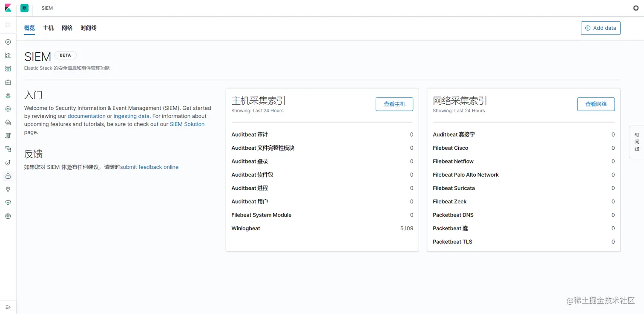Click the Auditbeat 登录 row label
This screenshot has height=314, width=644.
click(x=250, y=162)
